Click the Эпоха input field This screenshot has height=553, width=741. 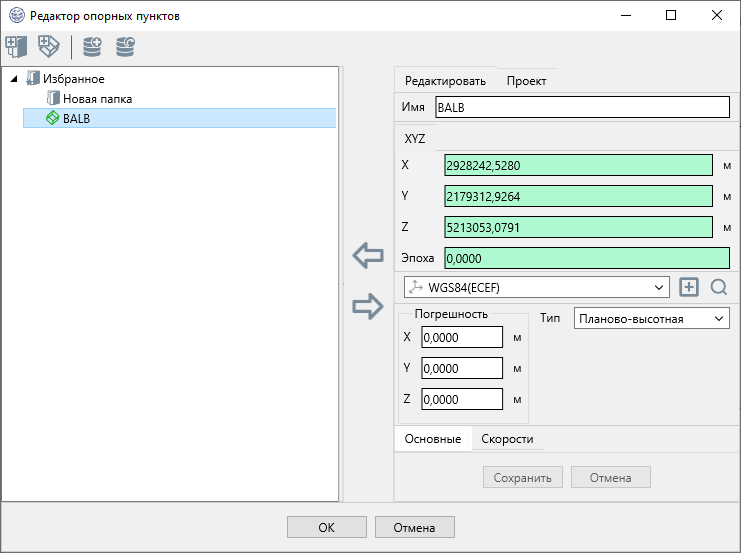point(586,258)
